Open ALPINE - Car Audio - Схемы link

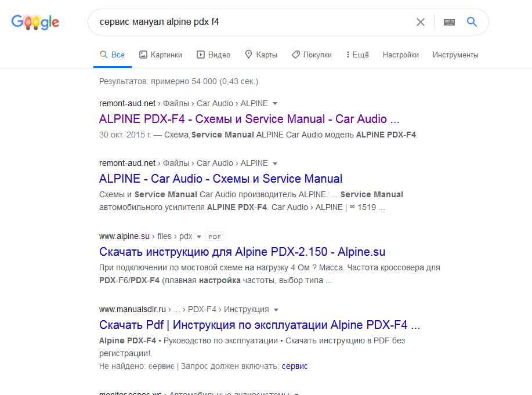(x=220, y=179)
